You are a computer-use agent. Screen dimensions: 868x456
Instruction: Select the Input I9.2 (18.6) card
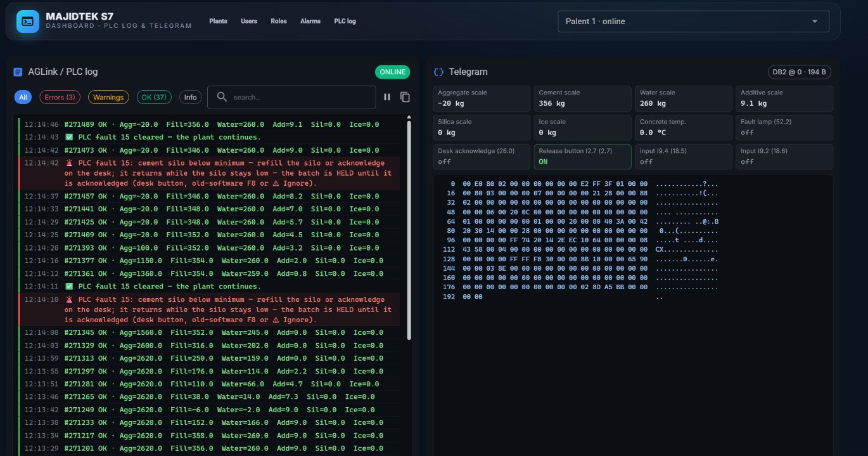[x=784, y=157]
